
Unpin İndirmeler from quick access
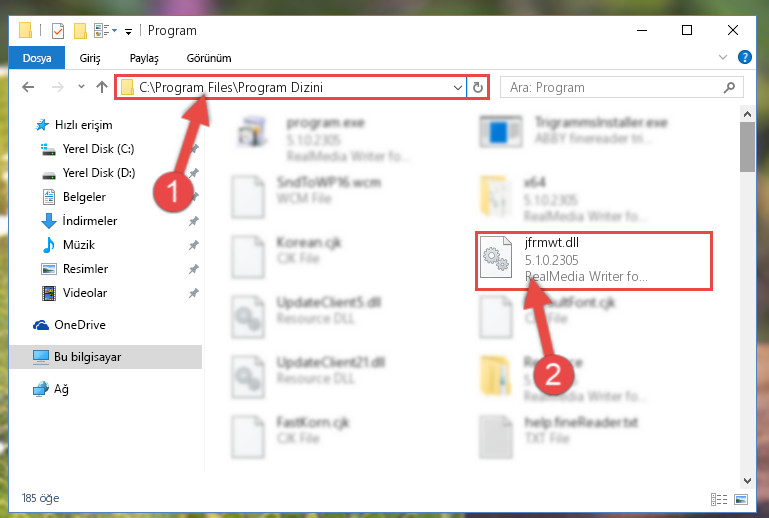(x=194, y=221)
